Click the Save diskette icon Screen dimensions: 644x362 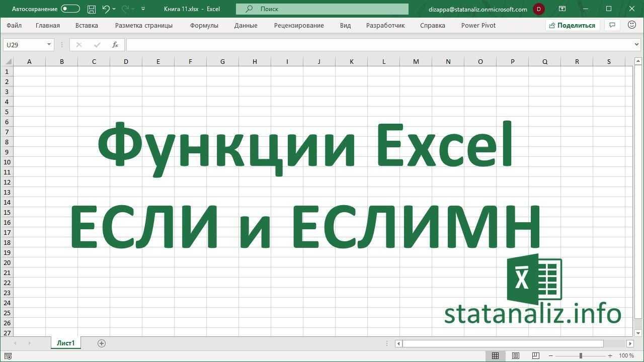click(x=91, y=9)
